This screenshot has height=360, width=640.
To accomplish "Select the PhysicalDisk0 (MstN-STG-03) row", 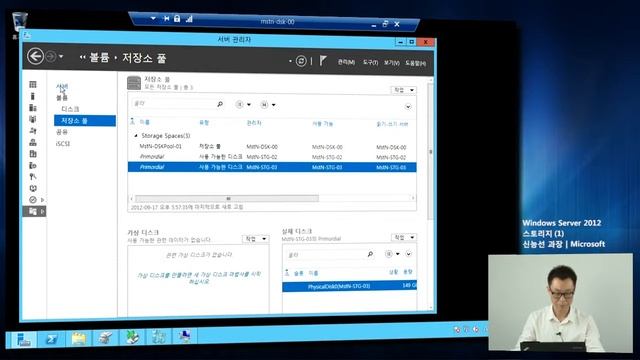I will pyautogui.click(x=349, y=286).
